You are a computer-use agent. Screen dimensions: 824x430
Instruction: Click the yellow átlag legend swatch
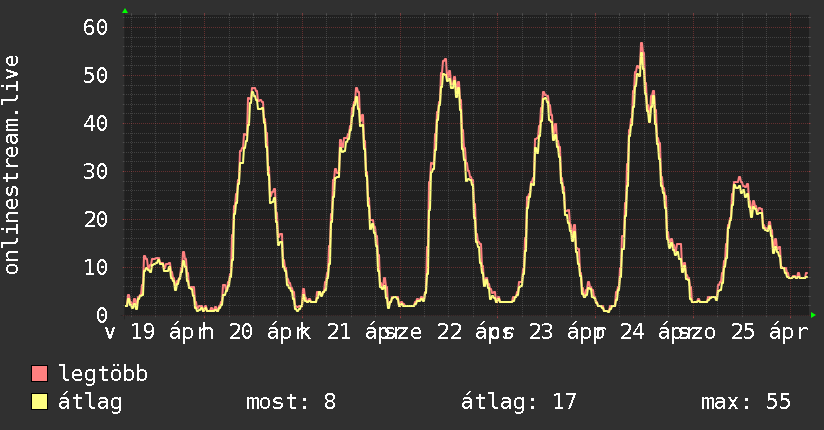pyautogui.click(x=39, y=401)
